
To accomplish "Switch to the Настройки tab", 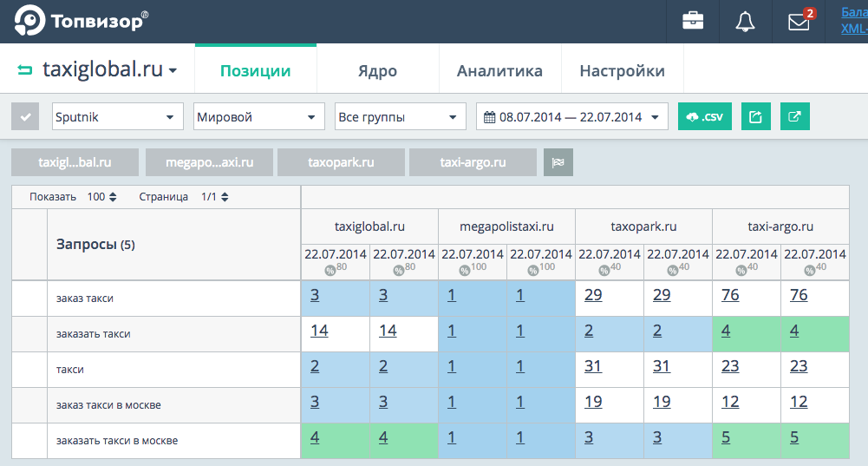I will (x=623, y=69).
